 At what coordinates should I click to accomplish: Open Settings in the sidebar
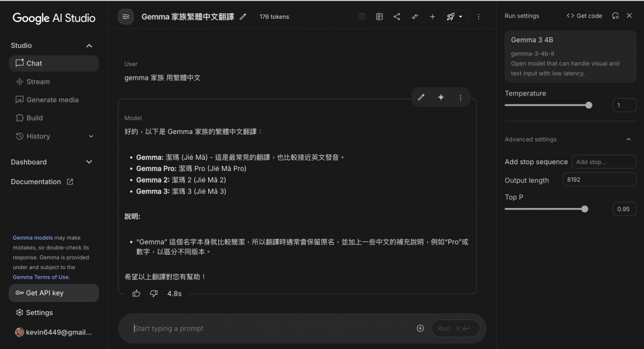pos(54,313)
